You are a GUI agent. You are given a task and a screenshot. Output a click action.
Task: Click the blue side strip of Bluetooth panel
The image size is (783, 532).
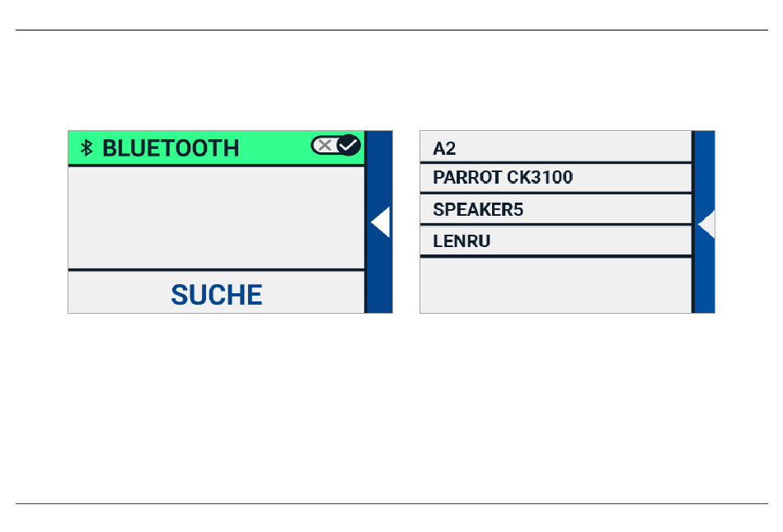pos(379,222)
